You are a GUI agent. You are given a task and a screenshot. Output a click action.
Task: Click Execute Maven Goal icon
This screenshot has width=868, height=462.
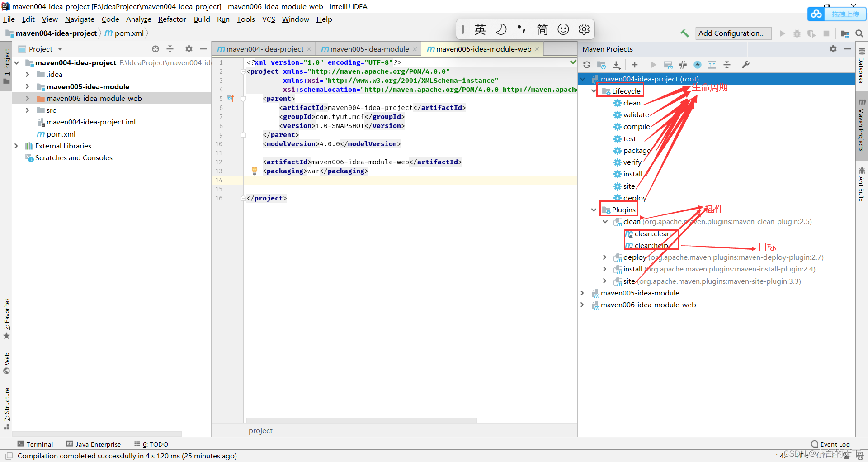point(668,65)
